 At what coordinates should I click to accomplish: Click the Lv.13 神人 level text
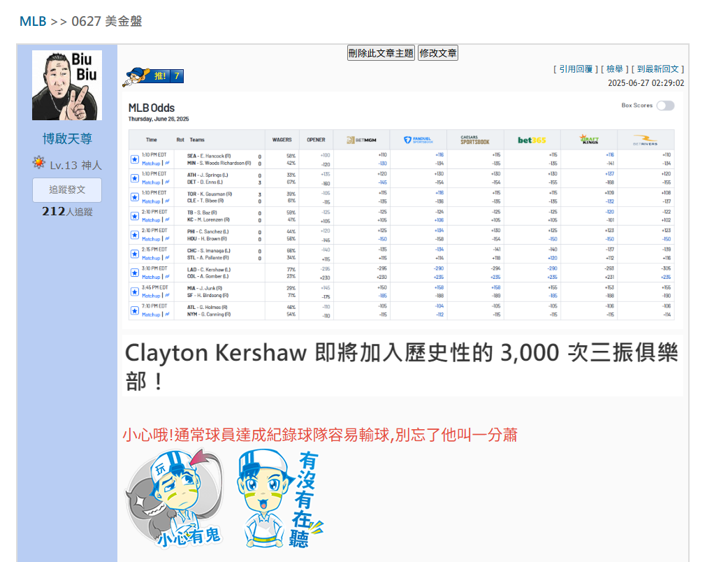[75, 166]
